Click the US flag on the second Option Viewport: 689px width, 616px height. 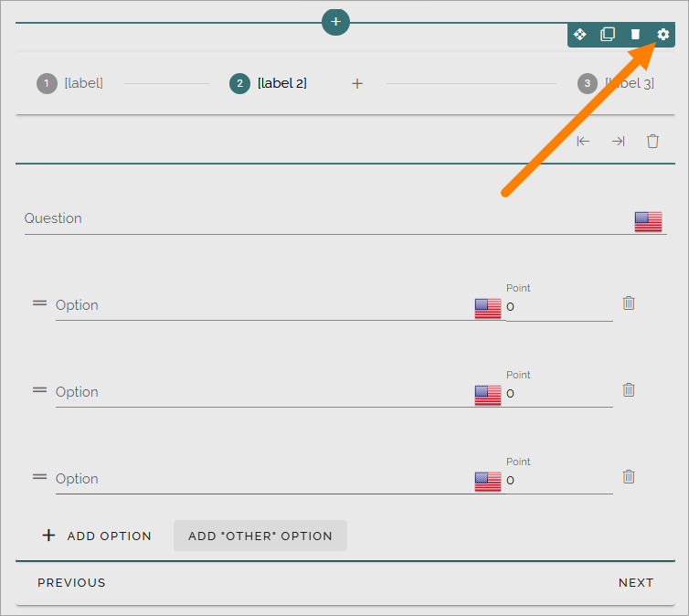(488, 395)
